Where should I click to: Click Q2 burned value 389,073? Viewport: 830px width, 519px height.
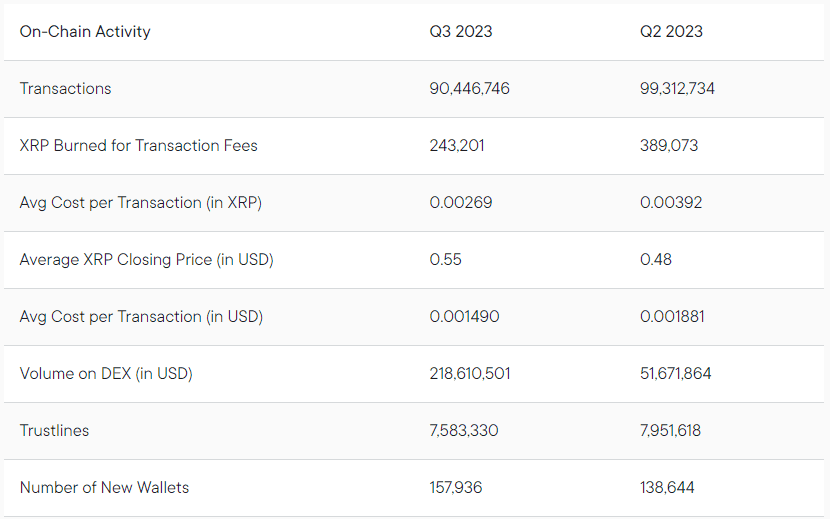coord(669,146)
